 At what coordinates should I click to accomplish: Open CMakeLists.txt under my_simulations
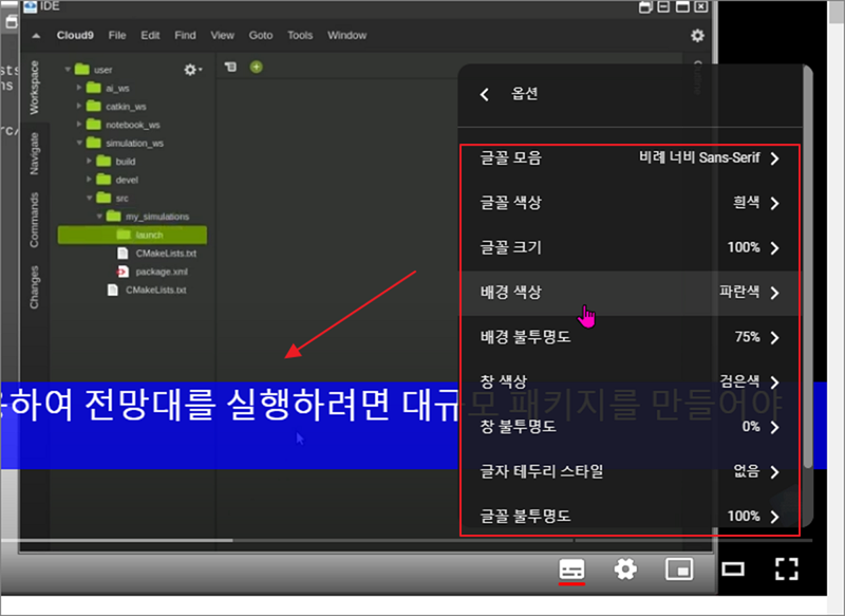point(166,254)
